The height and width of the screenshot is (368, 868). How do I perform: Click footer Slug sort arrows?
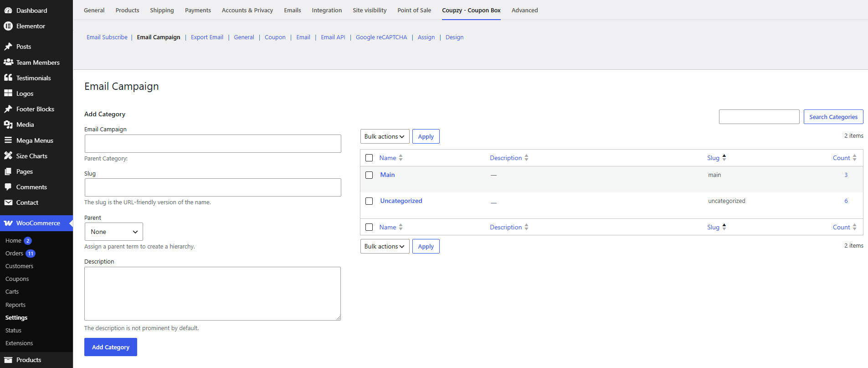[724, 227]
